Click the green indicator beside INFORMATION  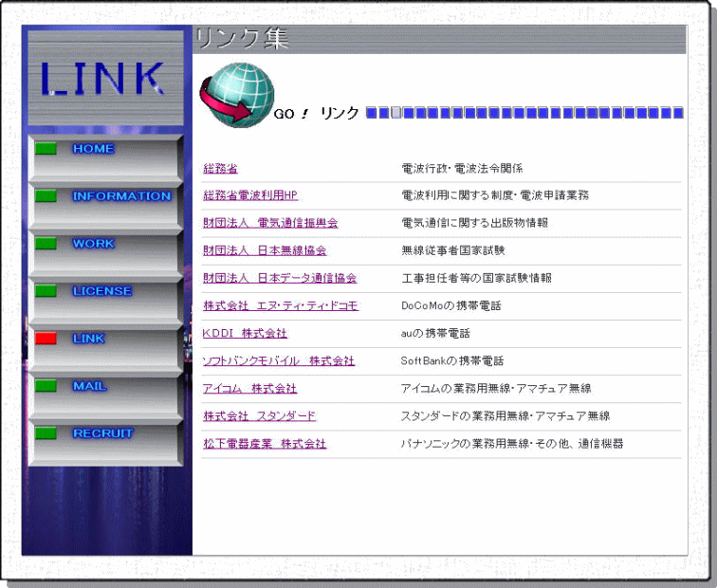click(46, 195)
